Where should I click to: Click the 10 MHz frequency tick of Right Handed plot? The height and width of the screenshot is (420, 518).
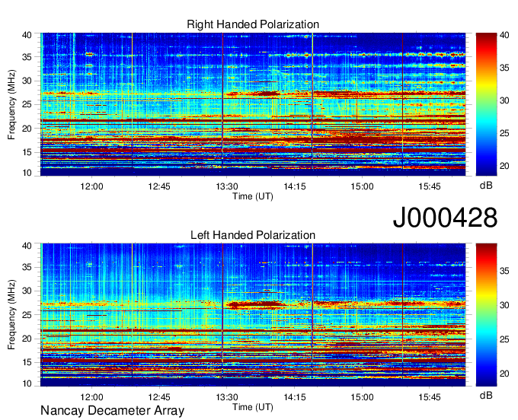27,173
